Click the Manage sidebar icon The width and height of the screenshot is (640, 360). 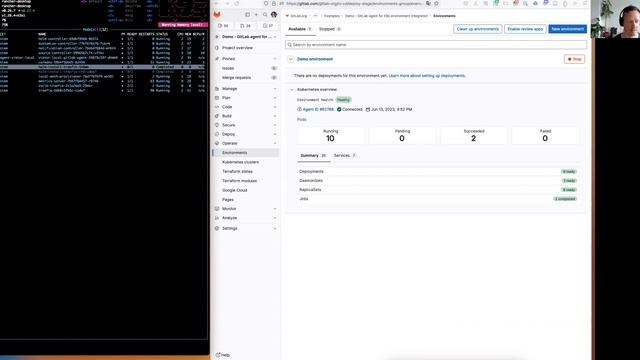click(217, 89)
